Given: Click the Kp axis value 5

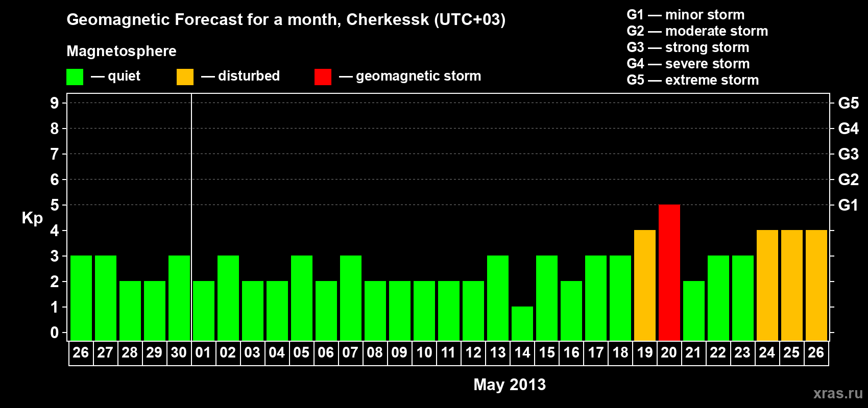Looking at the screenshot, I should pyautogui.click(x=55, y=205).
